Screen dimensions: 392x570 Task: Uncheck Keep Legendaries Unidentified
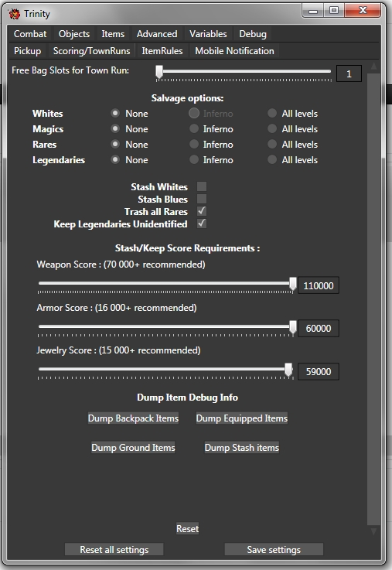tap(202, 224)
